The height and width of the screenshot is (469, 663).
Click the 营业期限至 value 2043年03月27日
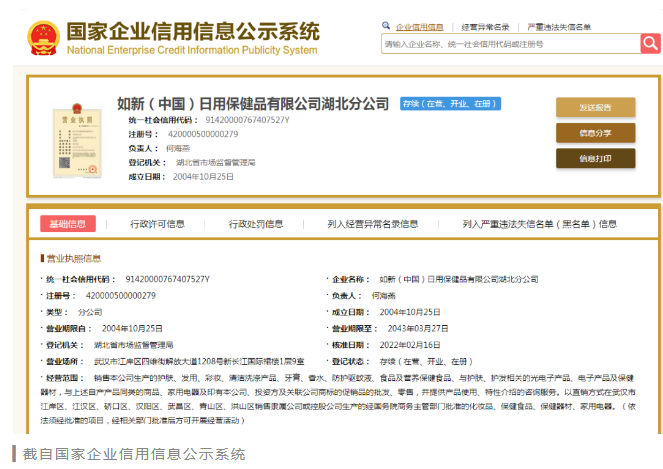pyautogui.click(x=418, y=329)
